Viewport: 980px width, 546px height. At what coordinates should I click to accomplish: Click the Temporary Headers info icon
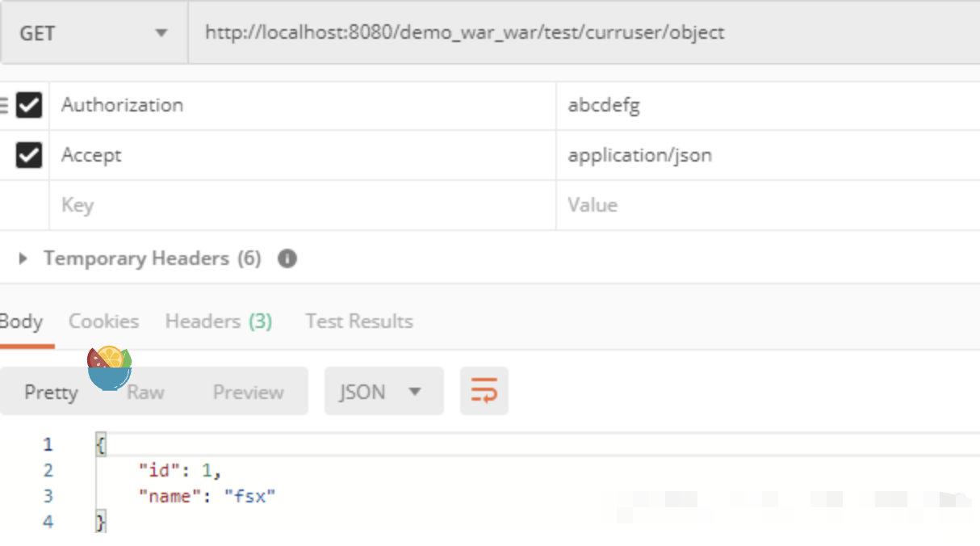tap(287, 258)
